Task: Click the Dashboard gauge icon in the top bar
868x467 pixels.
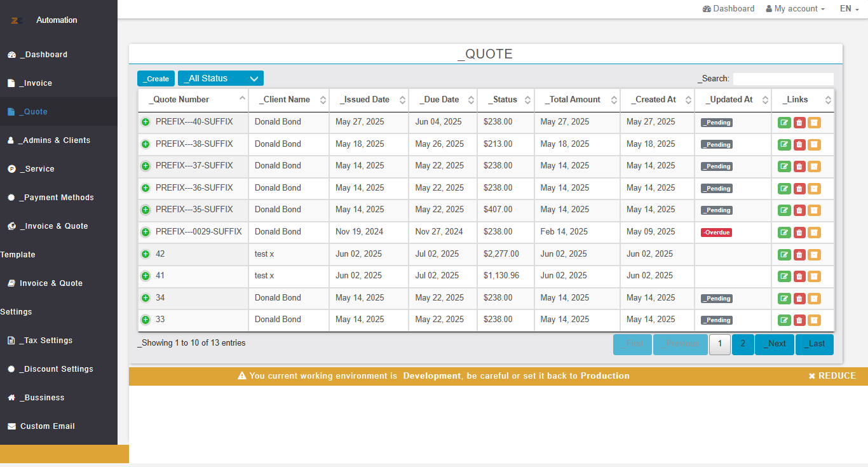Action: [707, 9]
